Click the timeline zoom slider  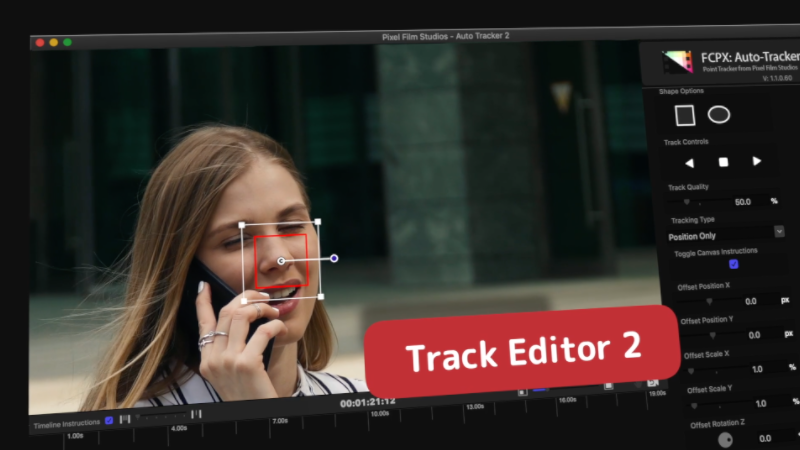[160, 417]
